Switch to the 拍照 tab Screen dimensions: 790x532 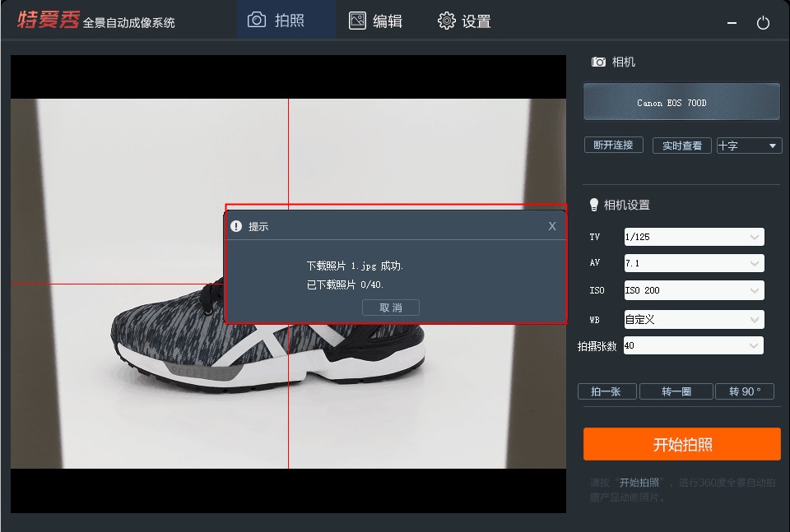tap(276, 21)
